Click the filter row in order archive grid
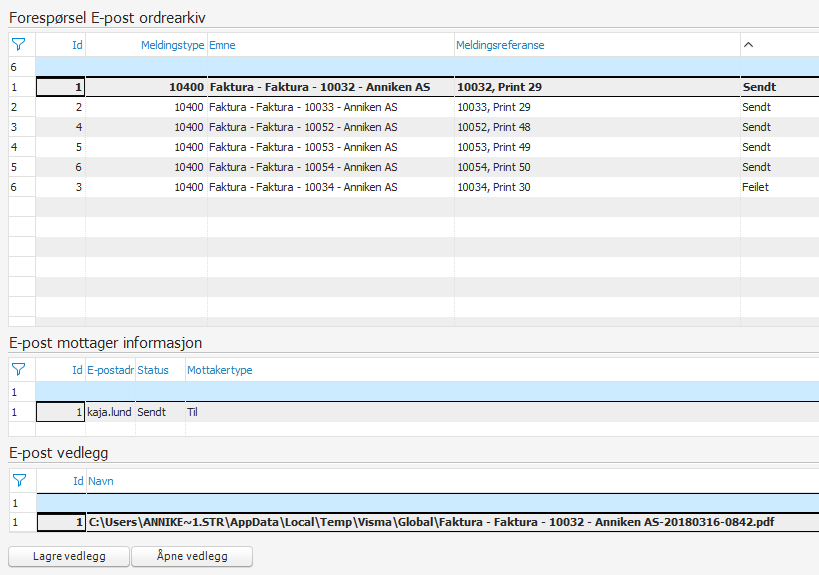 pos(400,66)
